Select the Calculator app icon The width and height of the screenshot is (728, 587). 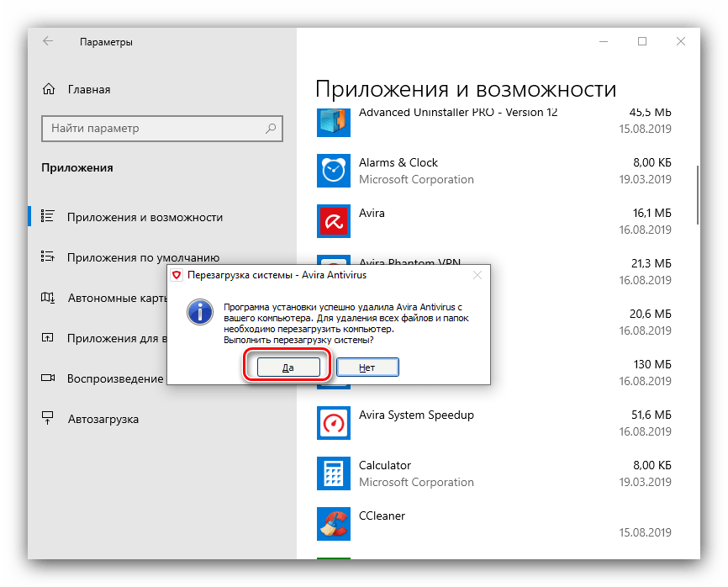(x=333, y=473)
